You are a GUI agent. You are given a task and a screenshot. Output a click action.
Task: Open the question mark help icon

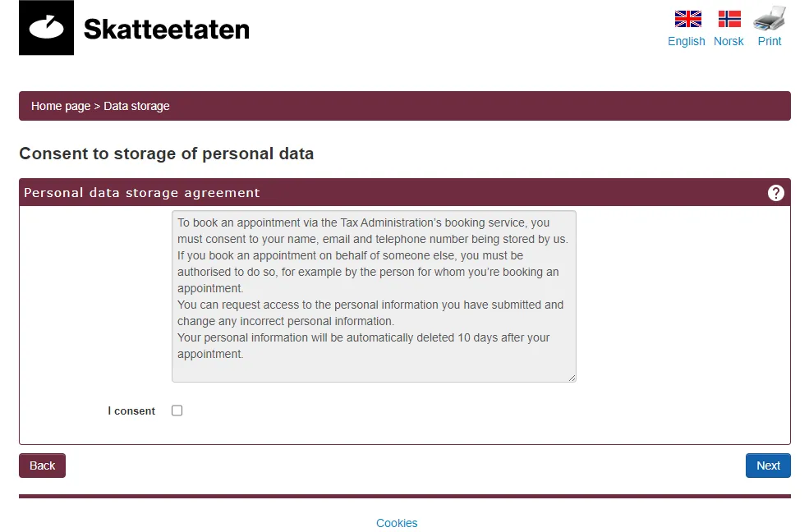point(775,193)
